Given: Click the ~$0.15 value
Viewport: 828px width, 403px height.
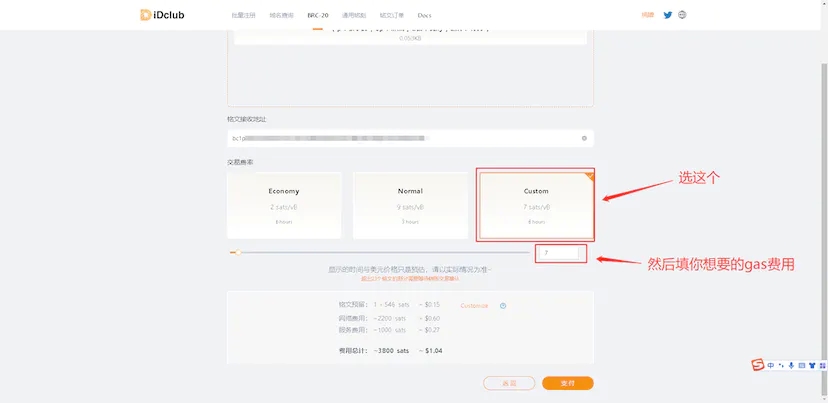Looking at the screenshot, I should point(430,305).
